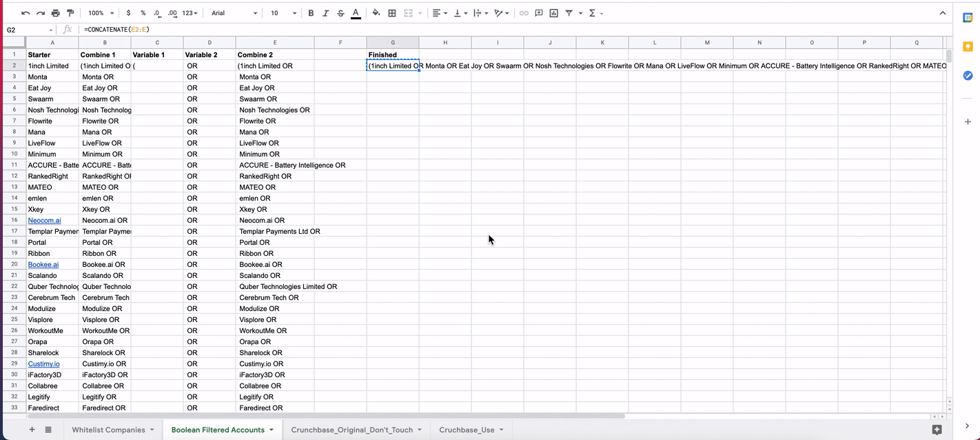Toggle italic formatting
This screenshot has width=980, height=440.
(x=325, y=13)
